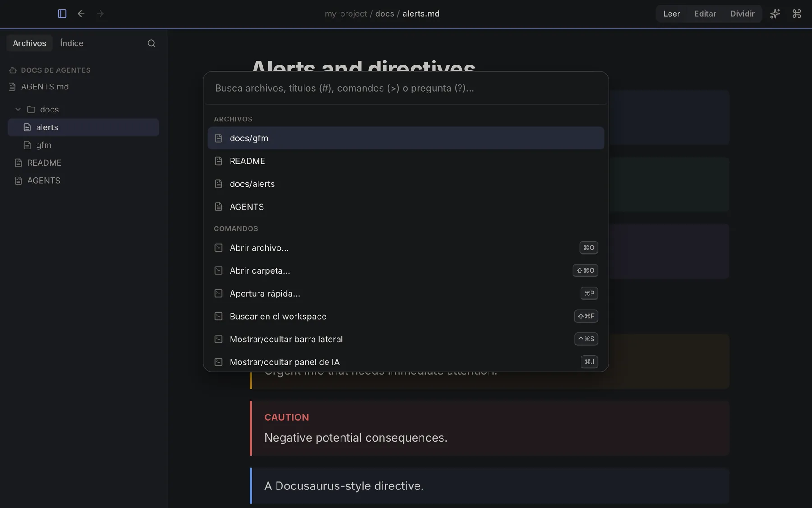812x508 pixels.
Task: Run Buscar en el workspace command
Action: click(406, 316)
